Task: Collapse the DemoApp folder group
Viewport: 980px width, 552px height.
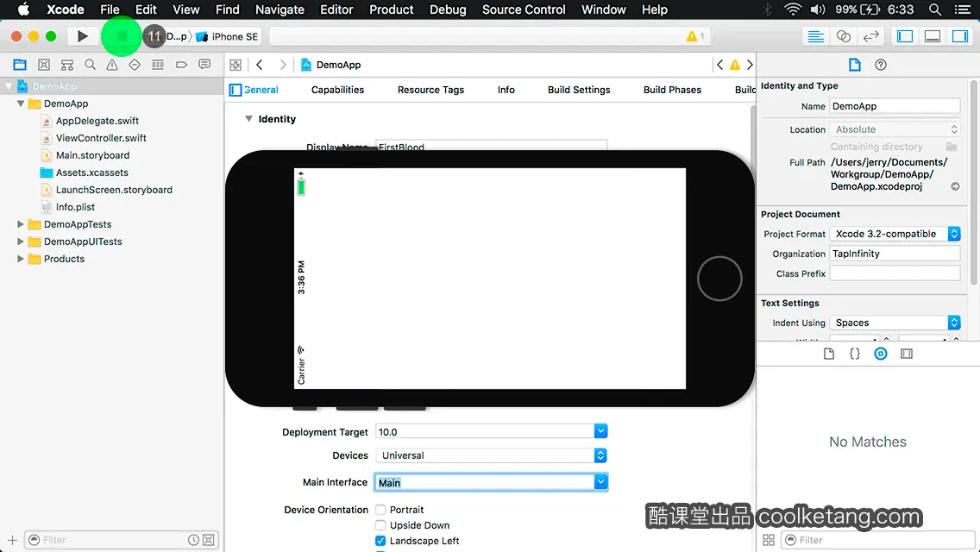Action: tap(21, 103)
